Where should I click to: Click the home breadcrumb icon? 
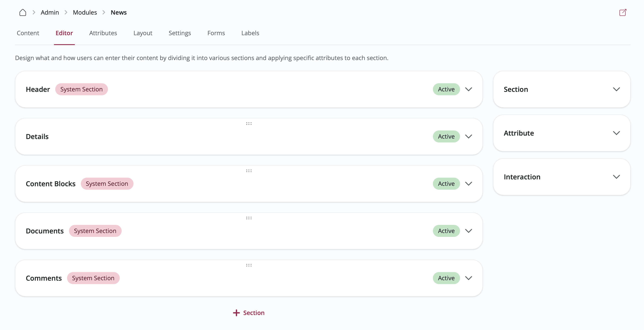(x=23, y=12)
